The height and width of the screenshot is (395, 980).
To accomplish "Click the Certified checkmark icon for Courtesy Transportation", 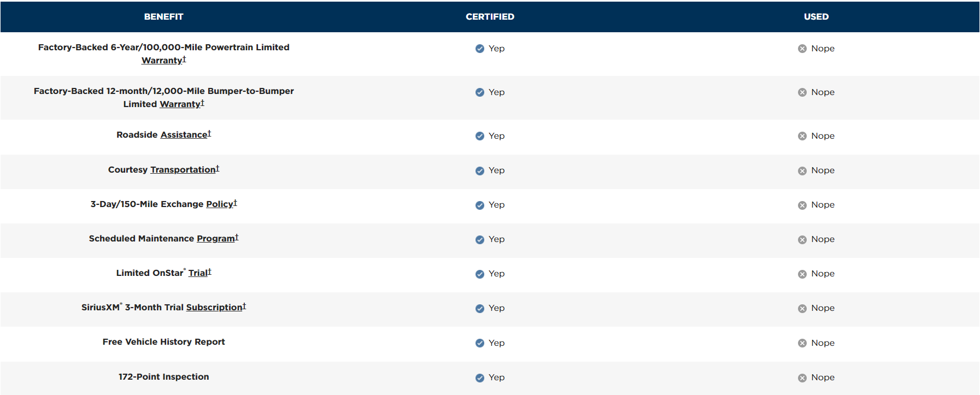I will [x=480, y=171].
